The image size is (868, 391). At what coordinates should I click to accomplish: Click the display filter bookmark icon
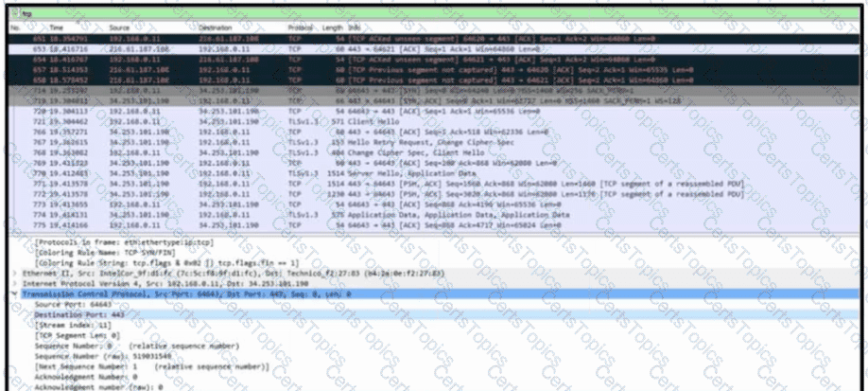pos(12,14)
